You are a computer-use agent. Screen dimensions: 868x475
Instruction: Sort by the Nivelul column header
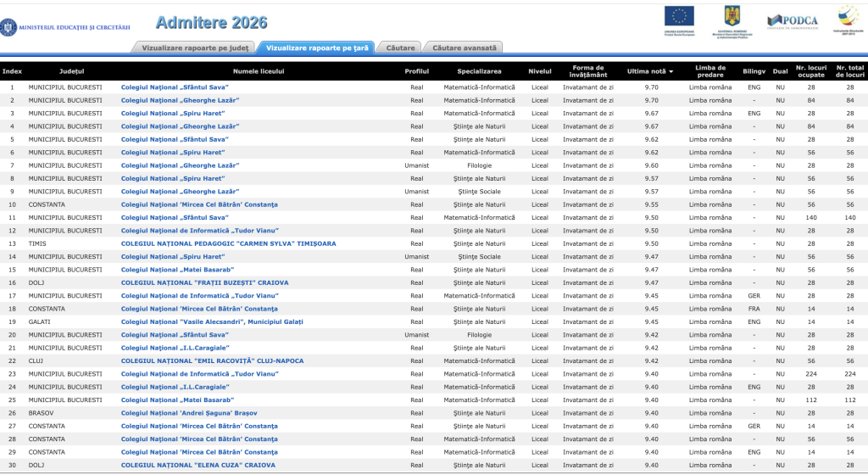click(540, 71)
